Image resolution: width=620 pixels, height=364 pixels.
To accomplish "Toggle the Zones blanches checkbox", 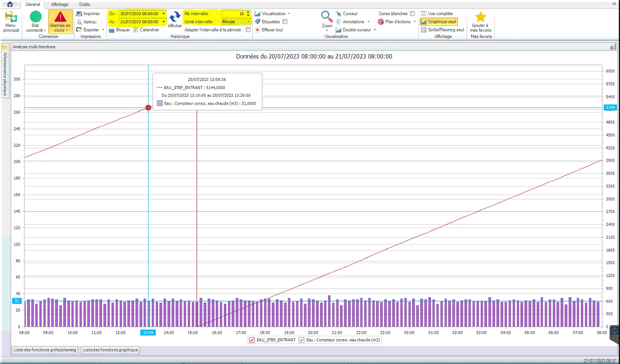I will tap(413, 14).
